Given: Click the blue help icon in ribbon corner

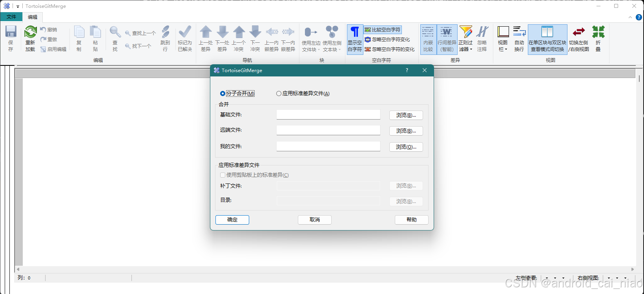Looking at the screenshot, I should click(x=639, y=17).
